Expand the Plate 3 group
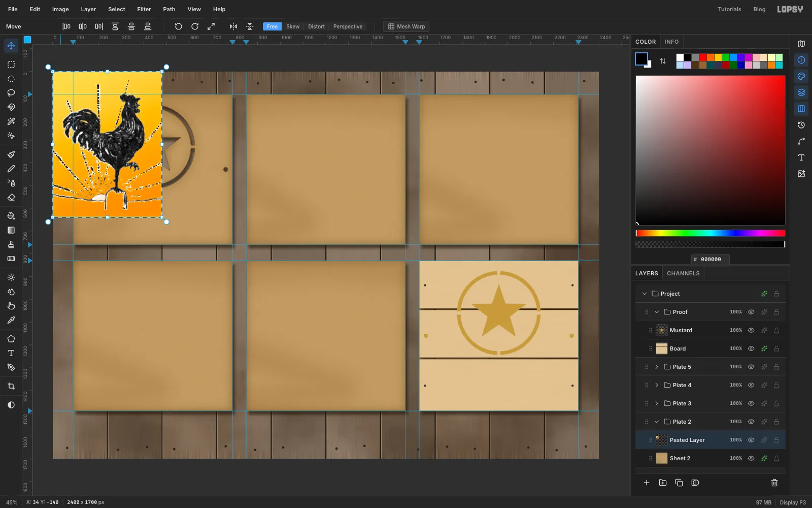 [x=657, y=403]
